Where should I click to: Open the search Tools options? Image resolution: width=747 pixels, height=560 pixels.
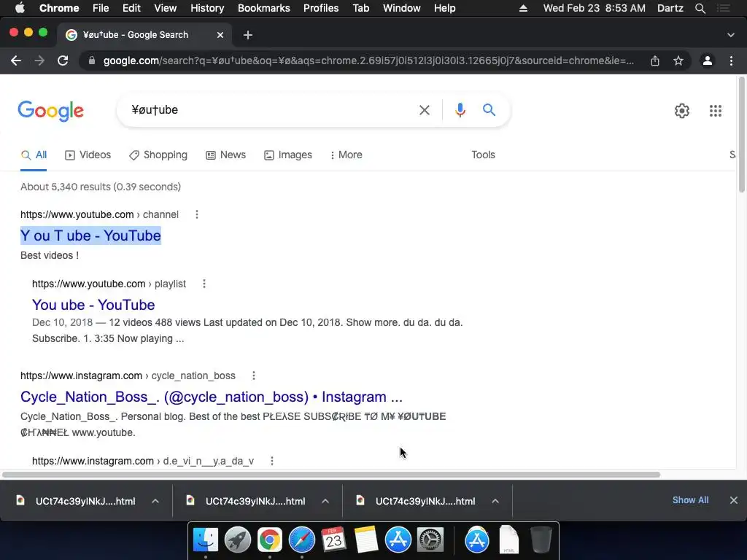483,155
